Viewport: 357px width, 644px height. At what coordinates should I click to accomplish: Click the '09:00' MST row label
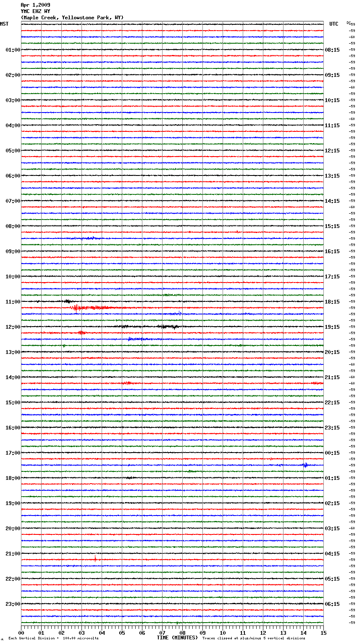pos(13,251)
